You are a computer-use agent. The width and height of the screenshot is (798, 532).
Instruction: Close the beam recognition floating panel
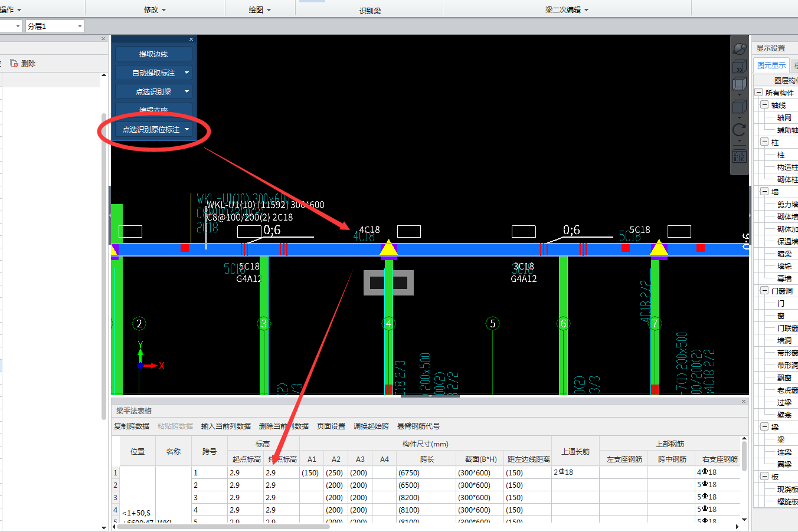click(x=191, y=40)
